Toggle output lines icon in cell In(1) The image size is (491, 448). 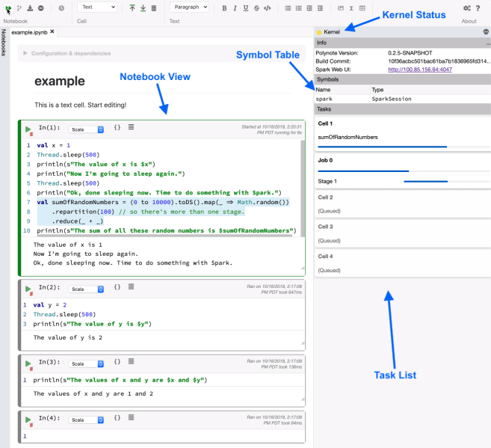pos(132,127)
